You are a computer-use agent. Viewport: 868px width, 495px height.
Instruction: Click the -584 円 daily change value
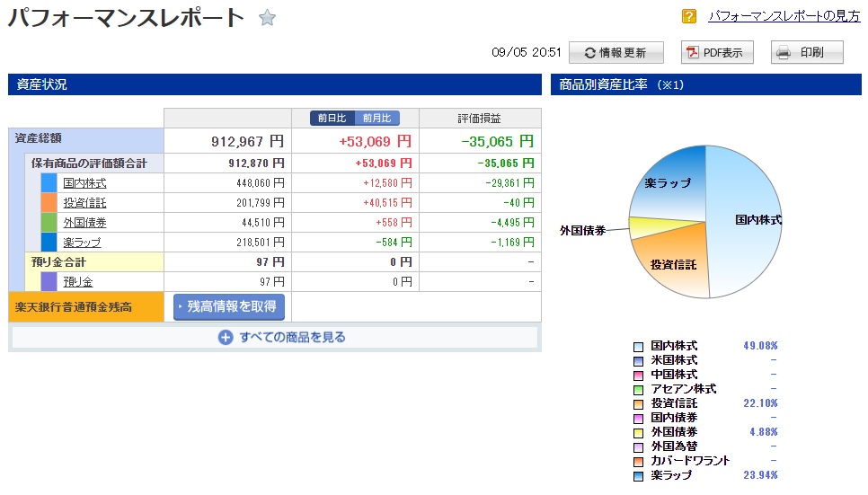click(394, 243)
